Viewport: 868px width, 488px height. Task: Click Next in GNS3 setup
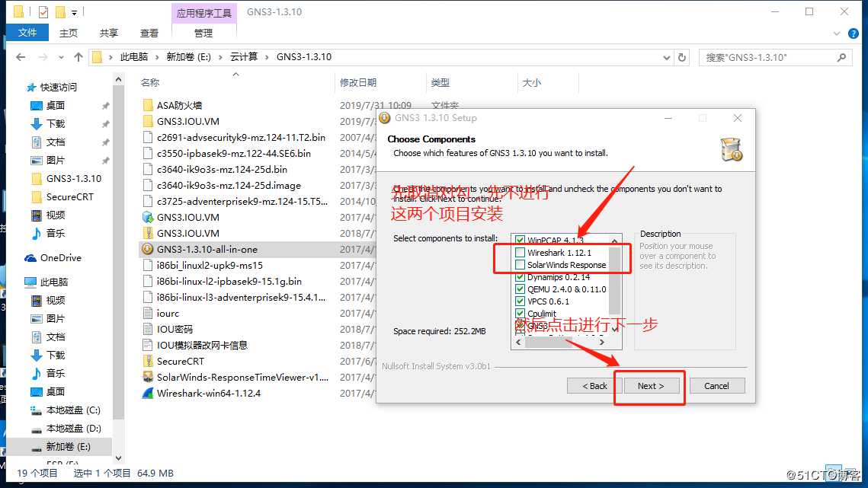pos(651,386)
